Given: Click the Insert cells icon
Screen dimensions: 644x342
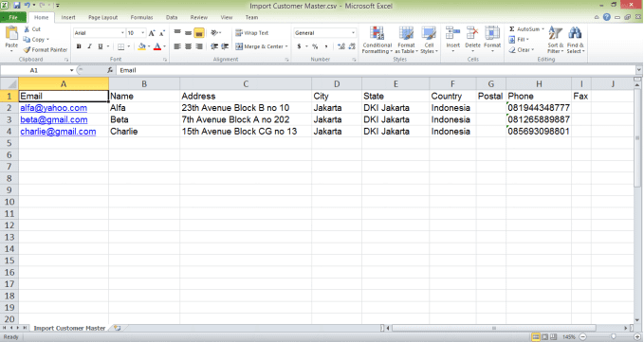Looking at the screenshot, I should 452,33.
